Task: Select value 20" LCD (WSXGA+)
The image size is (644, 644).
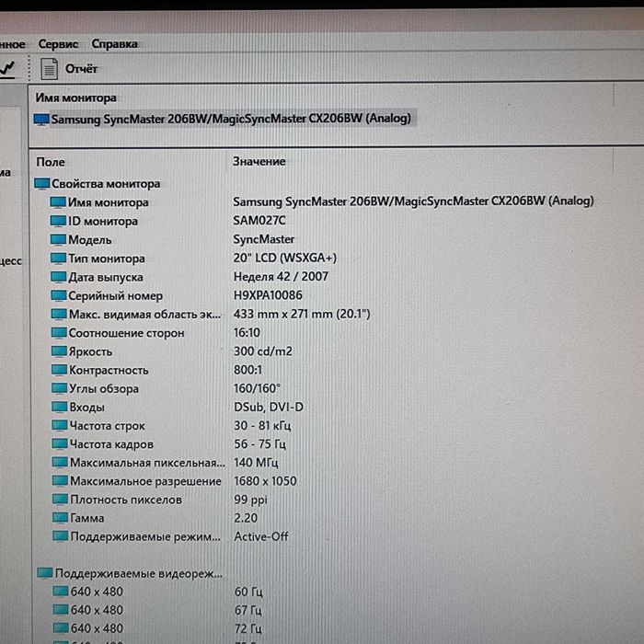Action: [x=285, y=258]
